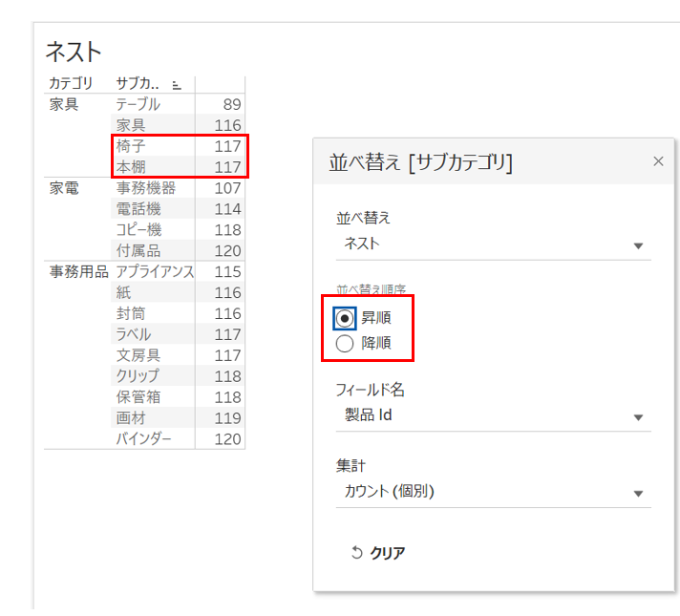The height and width of the screenshot is (616, 680).
Task: Open the 集計 dropdown showing カウント (個別)
Action: pos(493,492)
